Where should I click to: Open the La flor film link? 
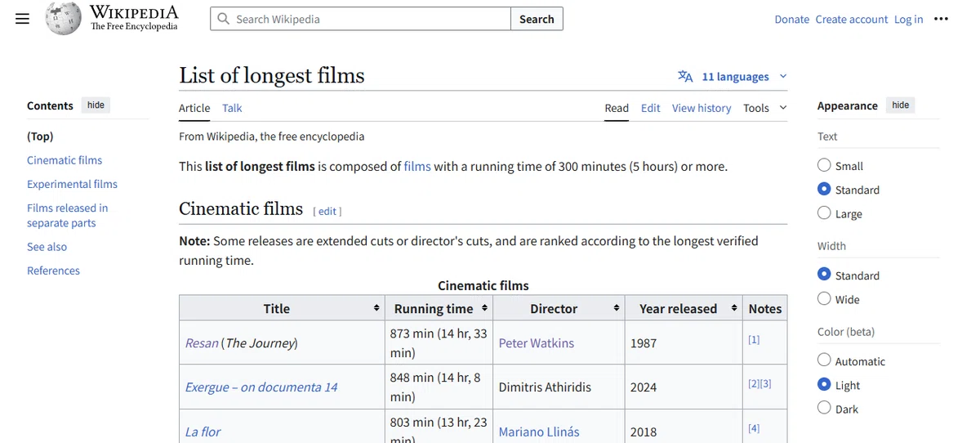tap(203, 432)
